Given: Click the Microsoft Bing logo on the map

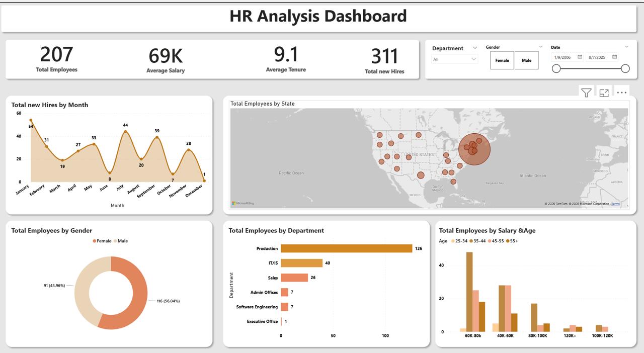Looking at the screenshot, I should tap(243, 203).
